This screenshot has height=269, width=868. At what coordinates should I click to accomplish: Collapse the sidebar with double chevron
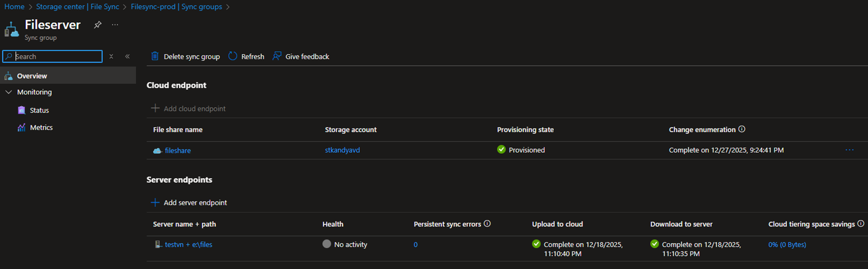127,57
